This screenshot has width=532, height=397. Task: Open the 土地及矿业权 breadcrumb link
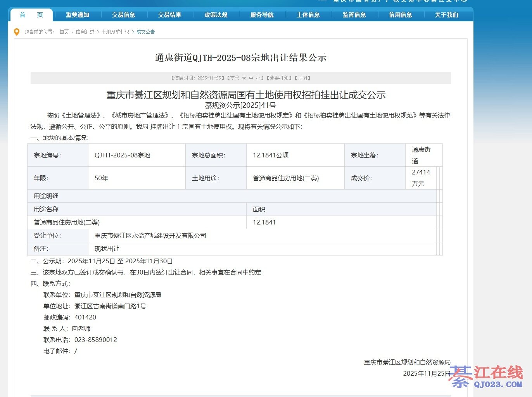115,32
